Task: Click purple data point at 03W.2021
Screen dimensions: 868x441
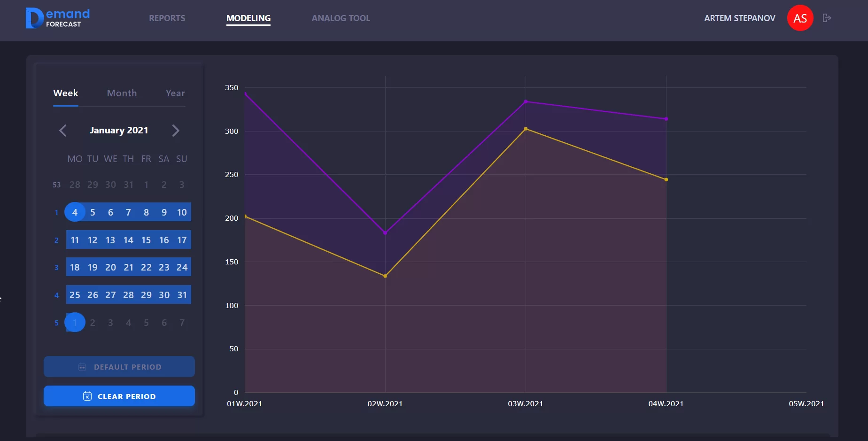Action: click(x=526, y=101)
